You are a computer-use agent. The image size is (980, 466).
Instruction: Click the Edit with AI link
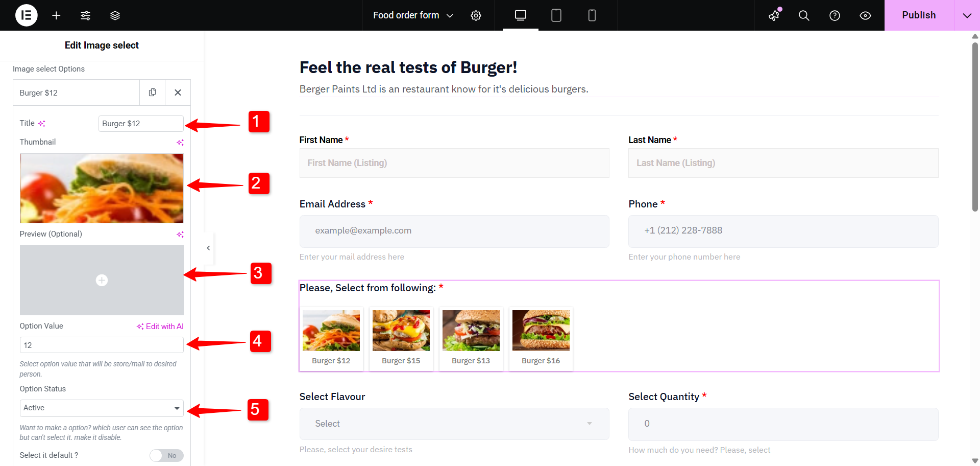pyautogui.click(x=160, y=327)
